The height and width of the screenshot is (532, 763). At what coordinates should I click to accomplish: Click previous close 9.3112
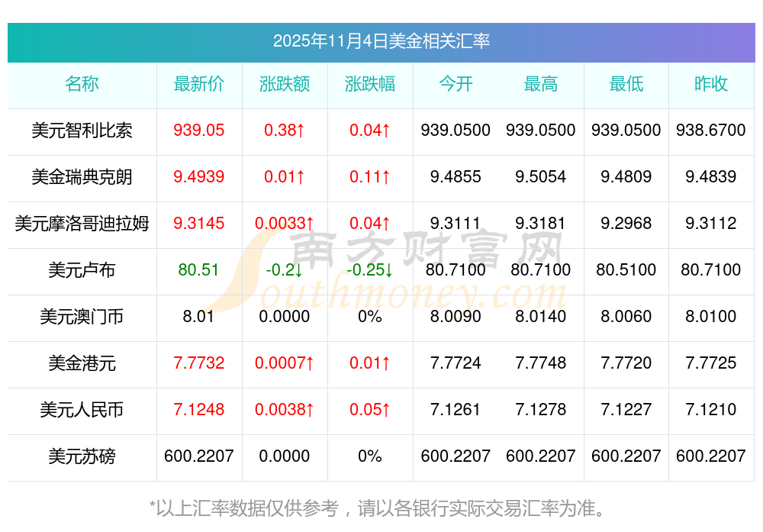pos(711,223)
